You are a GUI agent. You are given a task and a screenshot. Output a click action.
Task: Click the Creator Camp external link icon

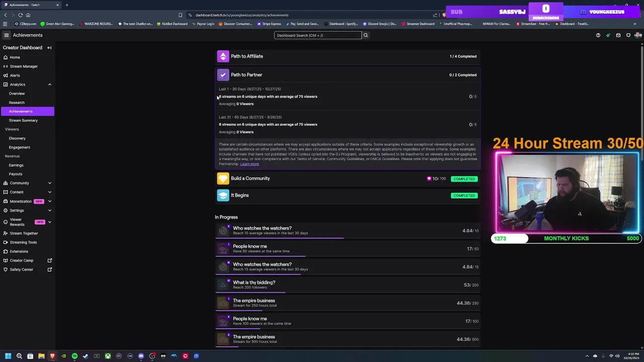coord(50,260)
